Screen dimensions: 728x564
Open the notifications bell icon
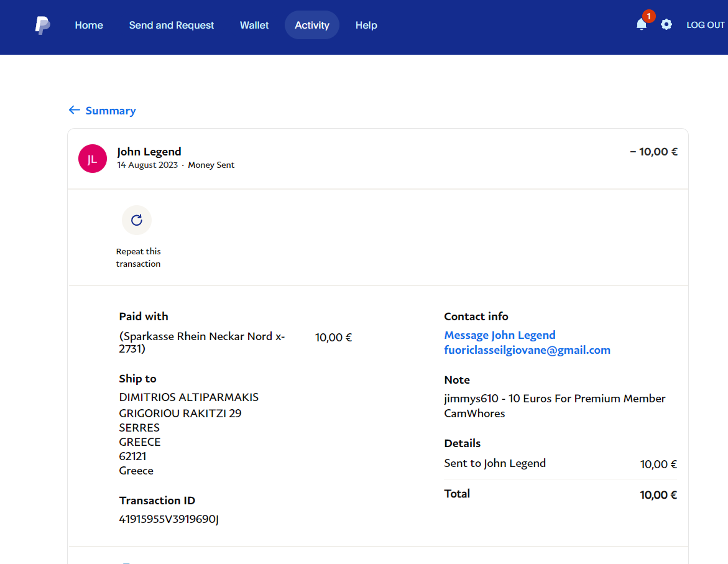[641, 25]
